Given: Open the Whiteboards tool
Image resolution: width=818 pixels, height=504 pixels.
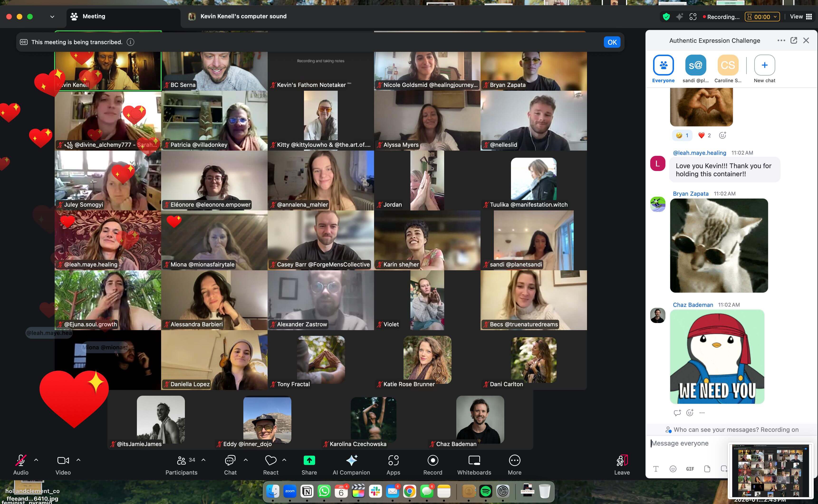Looking at the screenshot, I should 474,460.
